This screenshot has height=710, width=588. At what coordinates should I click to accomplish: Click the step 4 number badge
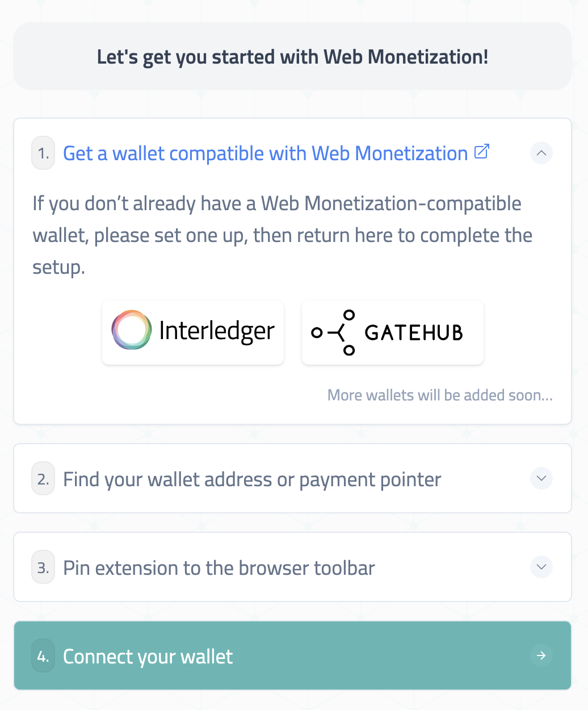click(x=43, y=655)
